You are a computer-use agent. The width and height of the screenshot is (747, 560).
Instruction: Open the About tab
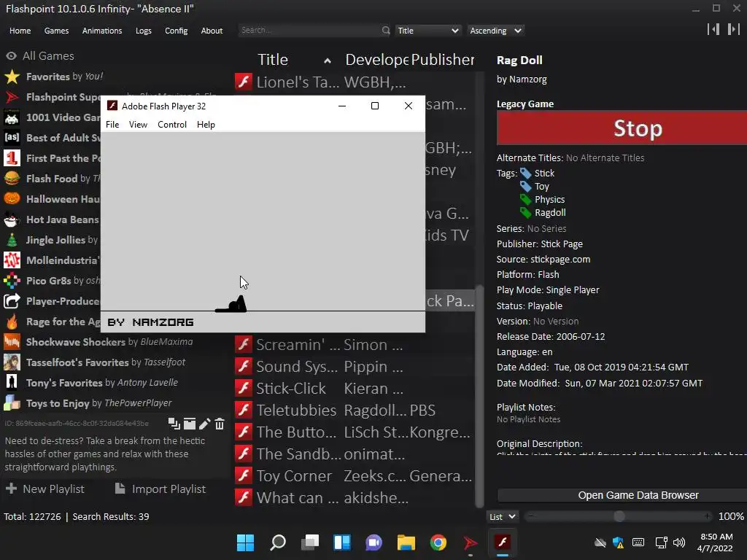tap(212, 31)
